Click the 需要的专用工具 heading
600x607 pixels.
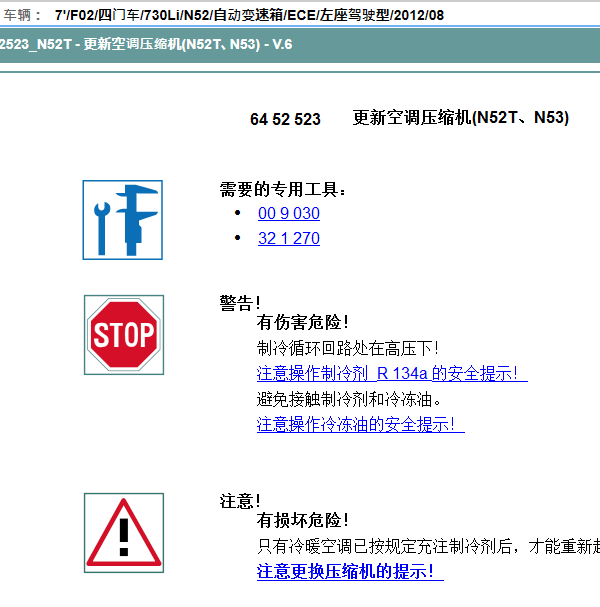point(283,189)
